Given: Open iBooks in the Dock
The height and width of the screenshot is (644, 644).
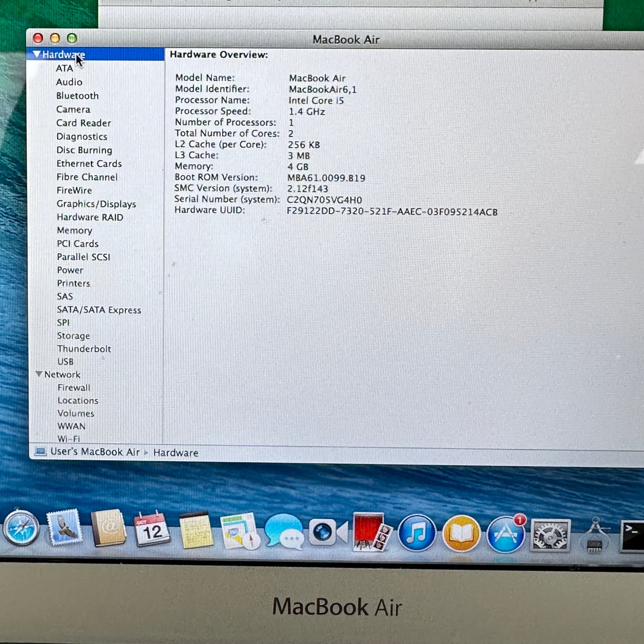Looking at the screenshot, I should (x=461, y=533).
